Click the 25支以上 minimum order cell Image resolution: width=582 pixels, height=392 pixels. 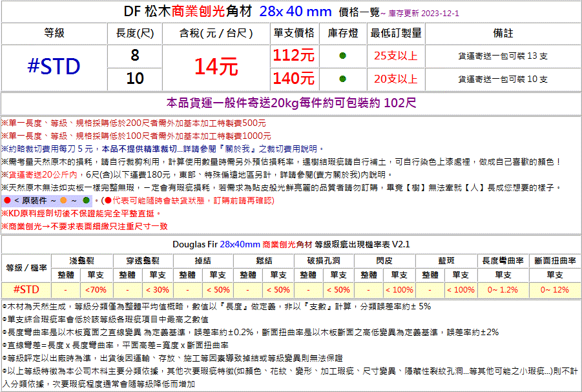396,56
